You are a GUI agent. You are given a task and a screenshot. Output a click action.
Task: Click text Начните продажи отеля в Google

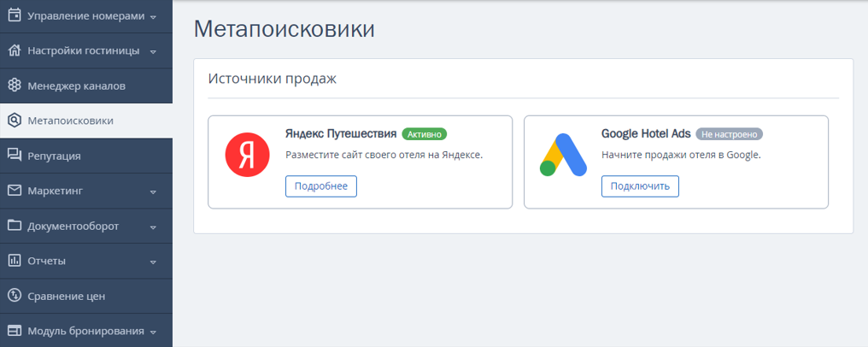(682, 155)
